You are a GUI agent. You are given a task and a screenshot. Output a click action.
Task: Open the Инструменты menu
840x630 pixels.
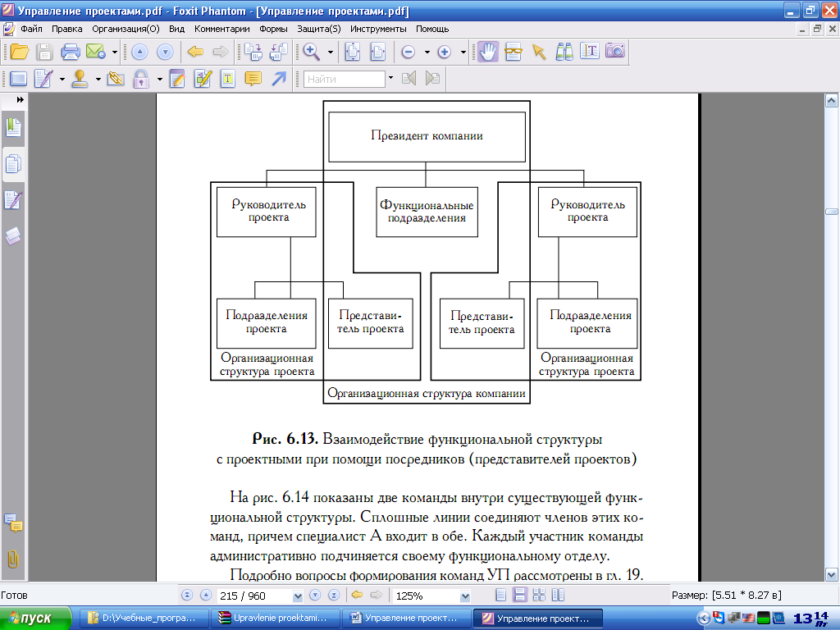378,29
